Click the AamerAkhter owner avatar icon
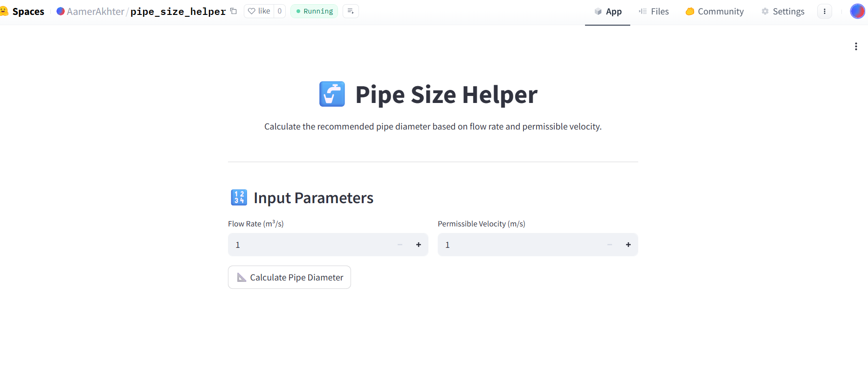 (61, 11)
